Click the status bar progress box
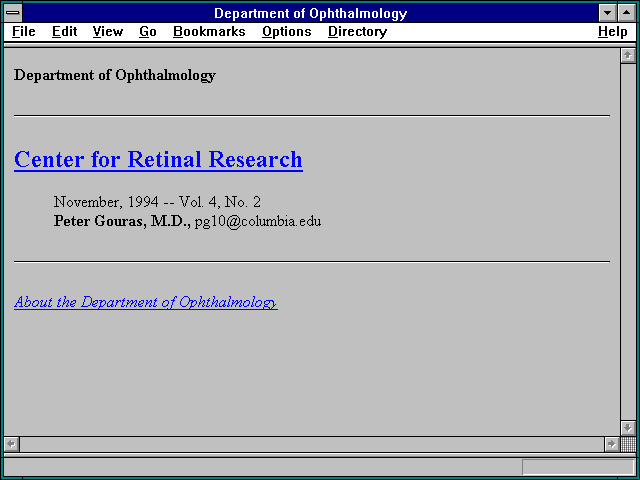Screen dimensions: 640x480 pos(578,467)
